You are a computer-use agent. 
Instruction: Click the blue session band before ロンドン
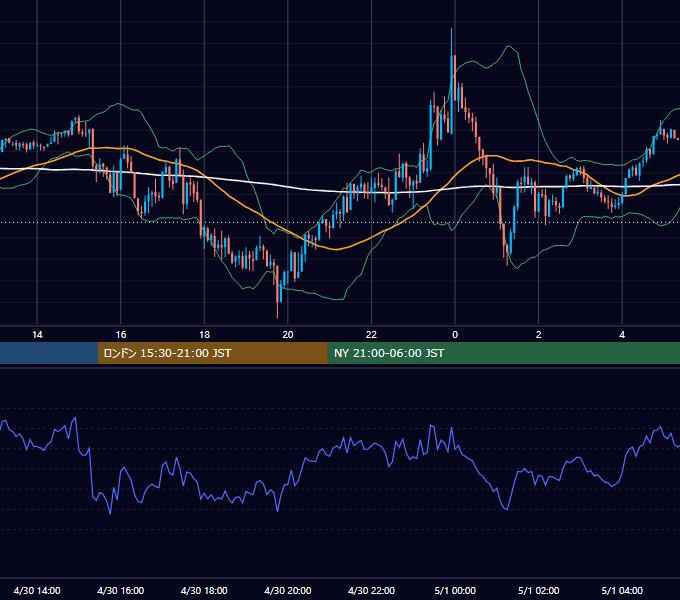point(49,353)
